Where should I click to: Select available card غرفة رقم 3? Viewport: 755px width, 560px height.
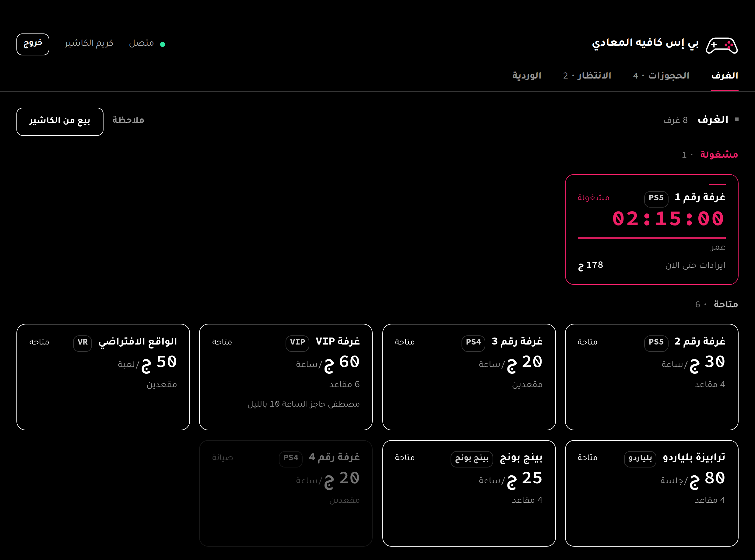coord(469,377)
